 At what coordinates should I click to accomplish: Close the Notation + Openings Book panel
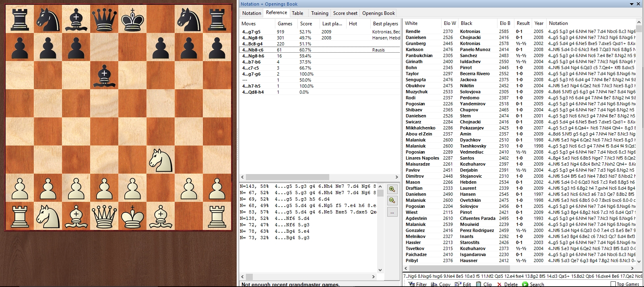tap(638, 4)
